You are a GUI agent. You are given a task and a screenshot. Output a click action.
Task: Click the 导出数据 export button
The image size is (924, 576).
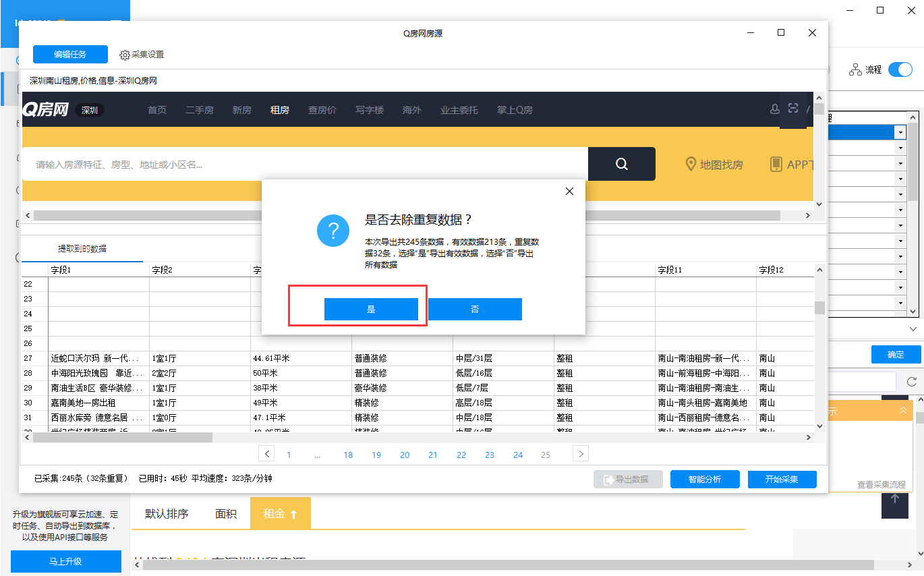click(x=628, y=480)
